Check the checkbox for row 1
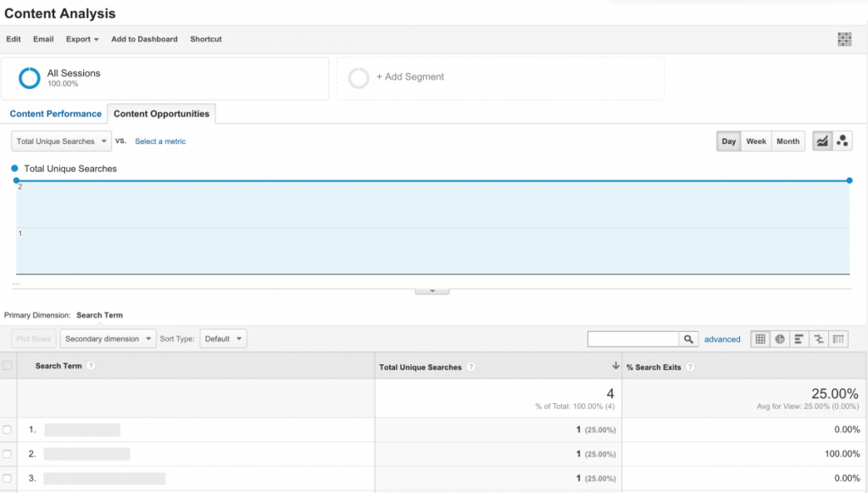Image resolution: width=868 pixels, height=493 pixels. pyautogui.click(x=7, y=429)
